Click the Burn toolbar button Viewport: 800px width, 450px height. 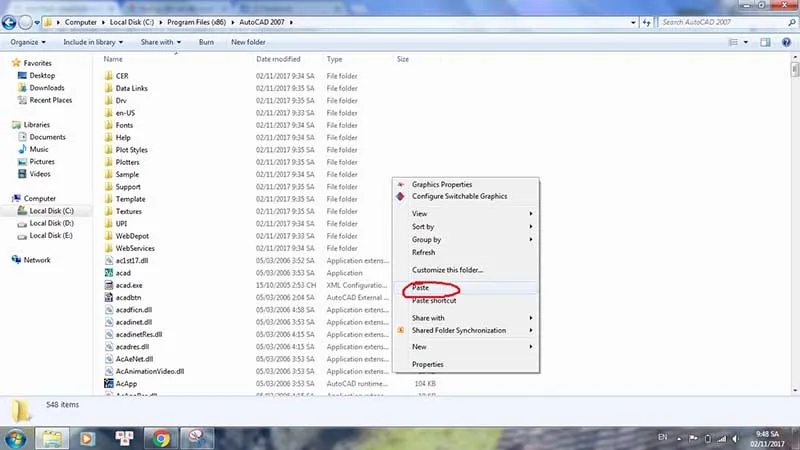206,42
